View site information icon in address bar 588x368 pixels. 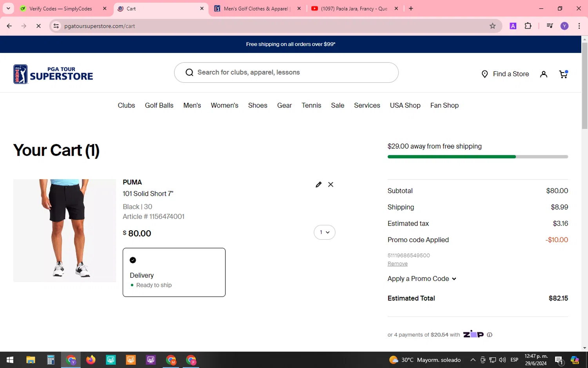pos(56,26)
